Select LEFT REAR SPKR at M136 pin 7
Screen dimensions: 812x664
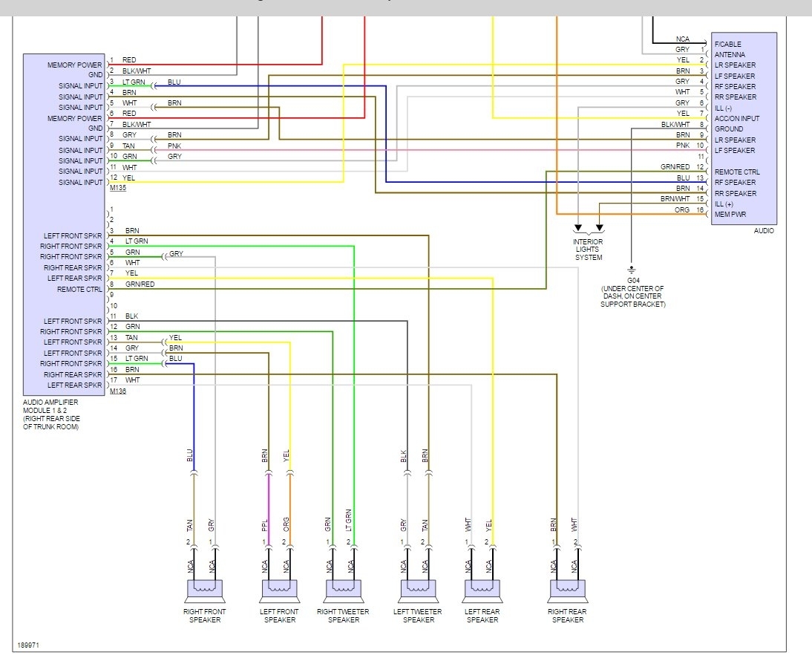pyautogui.click(x=74, y=278)
